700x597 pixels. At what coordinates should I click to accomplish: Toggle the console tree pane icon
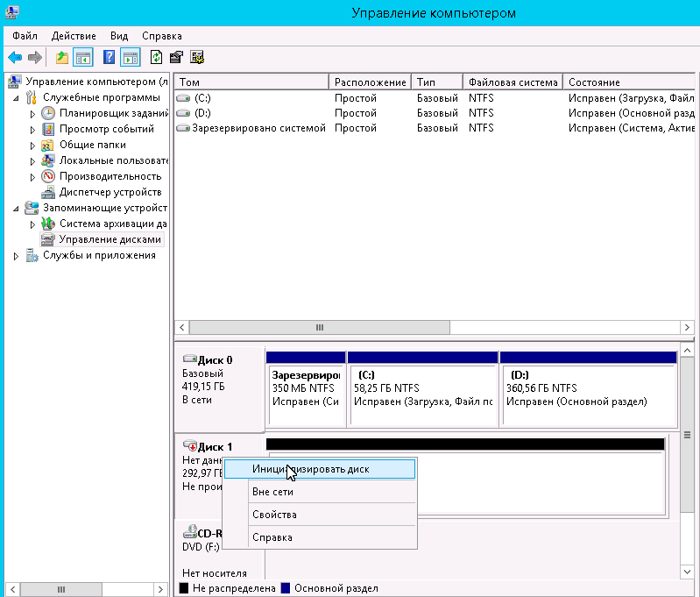point(83,58)
